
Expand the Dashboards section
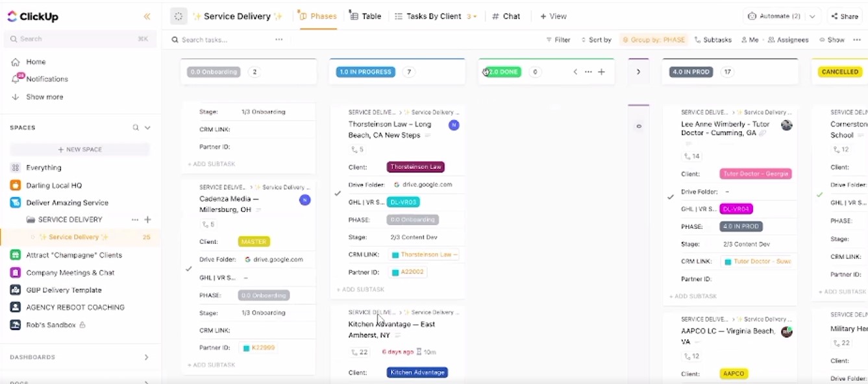(146, 357)
